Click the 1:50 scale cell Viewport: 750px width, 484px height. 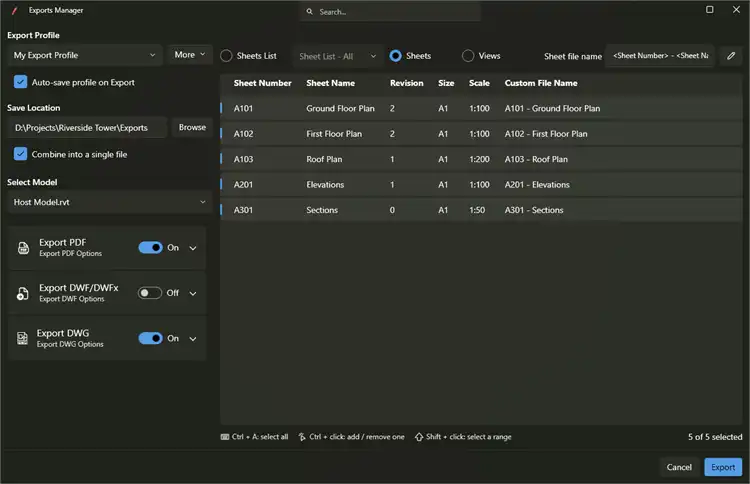click(x=477, y=210)
